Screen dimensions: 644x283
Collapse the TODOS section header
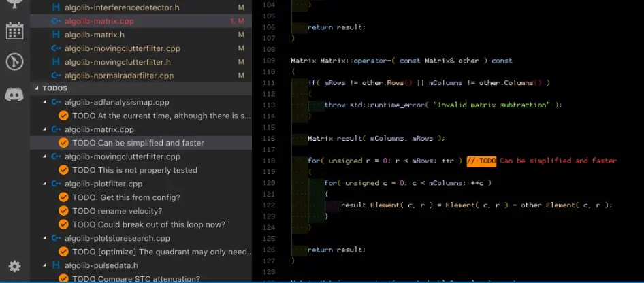[37, 88]
